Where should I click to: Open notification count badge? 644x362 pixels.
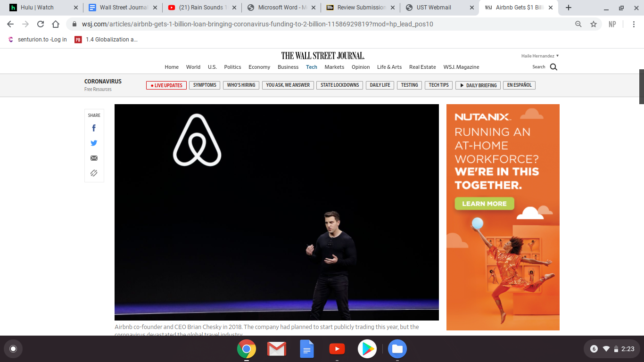594,349
